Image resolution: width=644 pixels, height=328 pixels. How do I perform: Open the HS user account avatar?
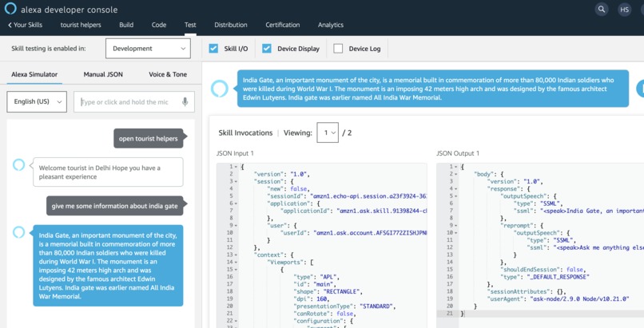tap(625, 10)
